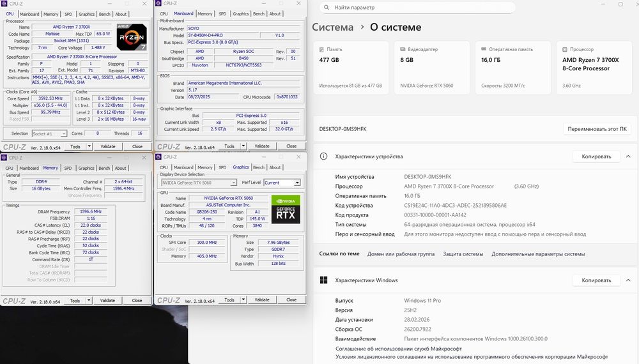639x364 pixels.
Task: Click Memory Size value 7.96 GBytes
Action: pyautogui.click(x=279, y=242)
